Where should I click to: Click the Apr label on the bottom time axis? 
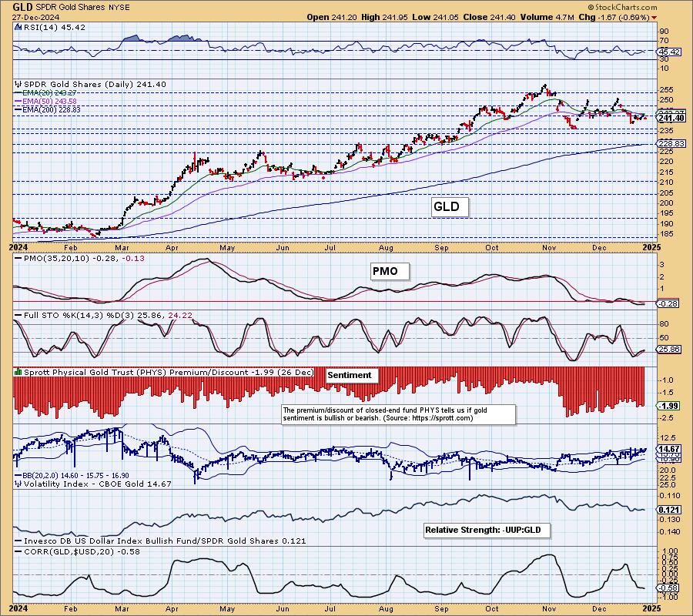pos(172,608)
